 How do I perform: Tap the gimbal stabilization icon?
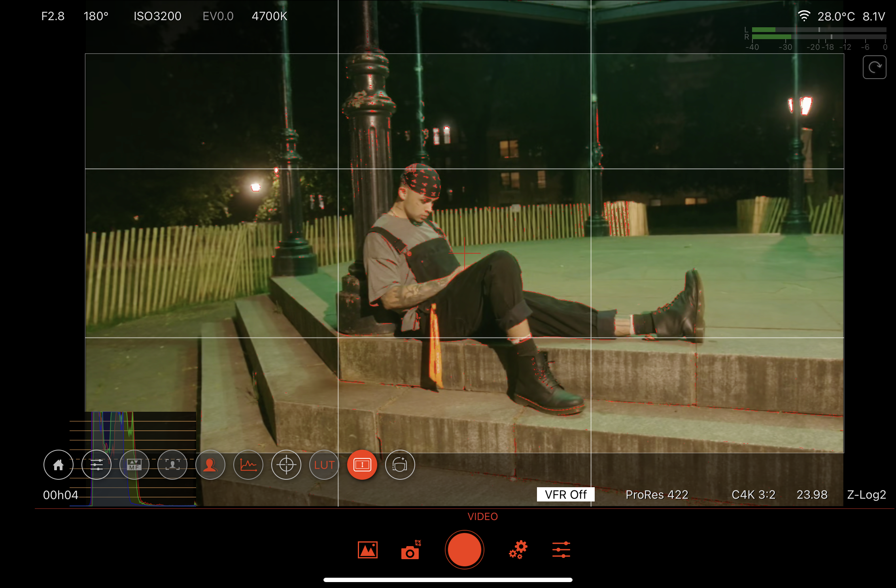(400, 465)
